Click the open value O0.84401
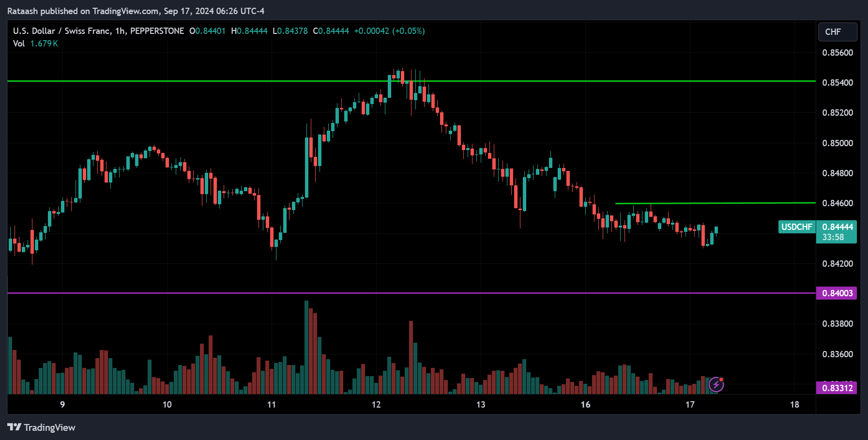868x440 pixels. pyautogui.click(x=207, y=31)
